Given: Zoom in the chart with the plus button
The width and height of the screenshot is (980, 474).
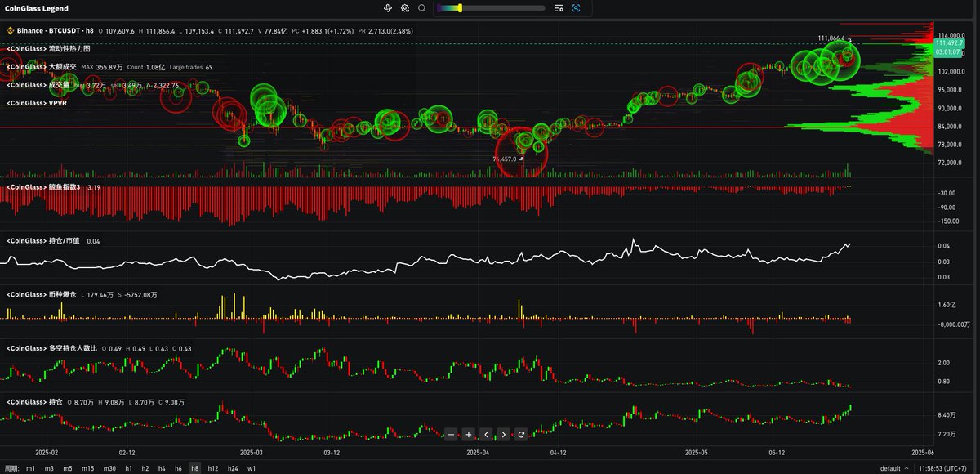Looking at the screenshot, I should (x=468, y=434).
